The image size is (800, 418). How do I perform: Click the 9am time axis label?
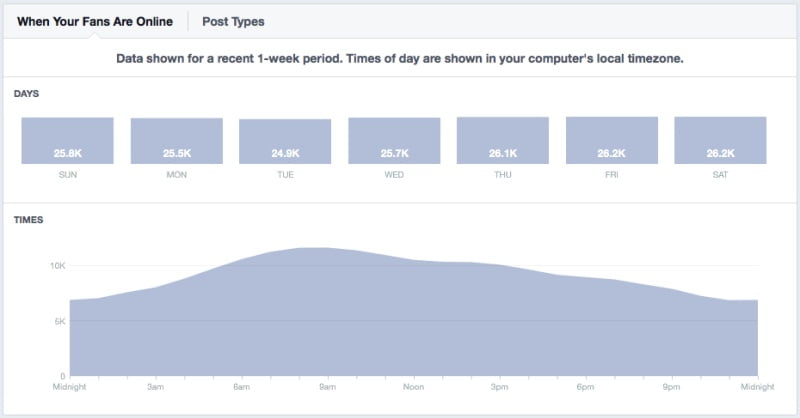(x=328, y=386)
